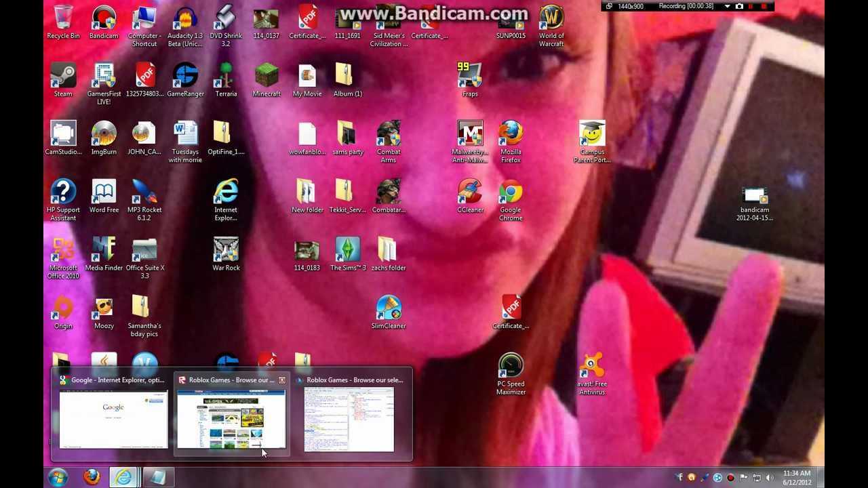Image resolution: width=868 pixels, height=488 pixels.
Task: Open the My Movie file
Action: coord(307,80)
